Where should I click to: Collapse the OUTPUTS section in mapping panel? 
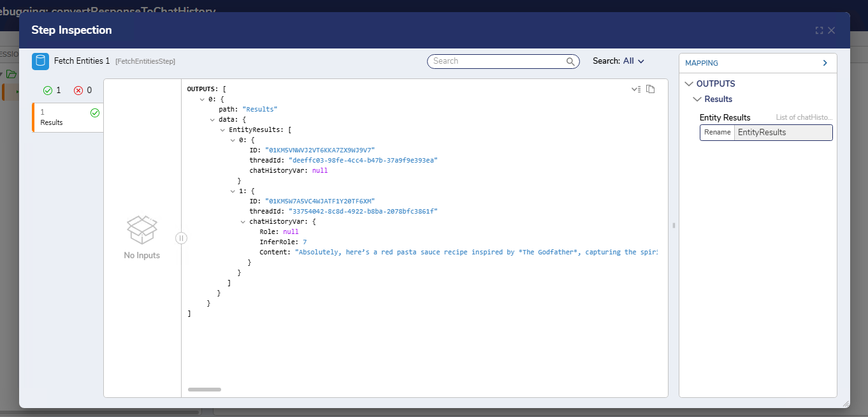tap(689, 84)
